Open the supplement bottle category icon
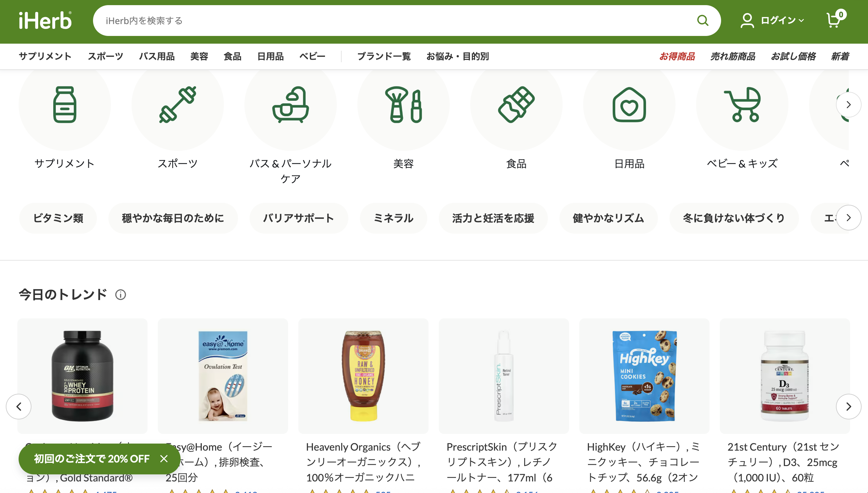This screenshot has width=868, height=493. [x=64, y=104]
